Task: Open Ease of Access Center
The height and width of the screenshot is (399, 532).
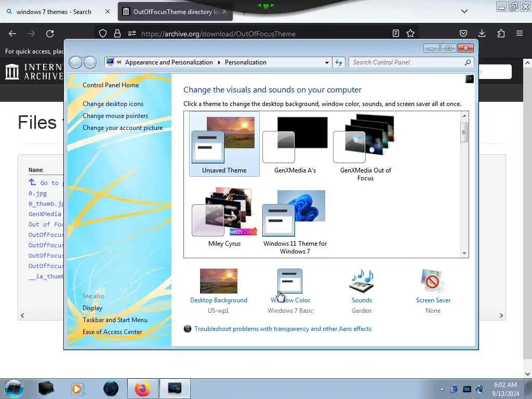Action: tap(112, 332)
